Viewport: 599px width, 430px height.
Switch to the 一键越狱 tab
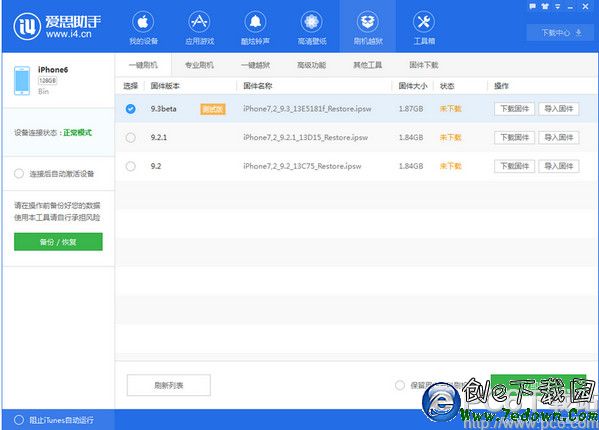click(255, 65)
